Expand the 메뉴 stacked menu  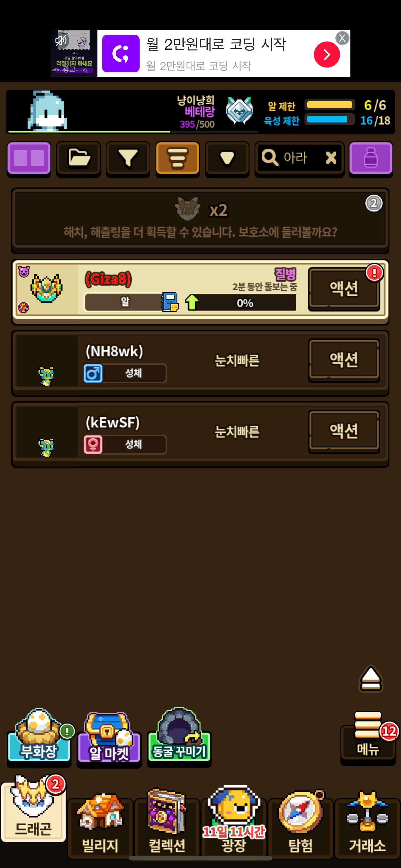point(368,736)
